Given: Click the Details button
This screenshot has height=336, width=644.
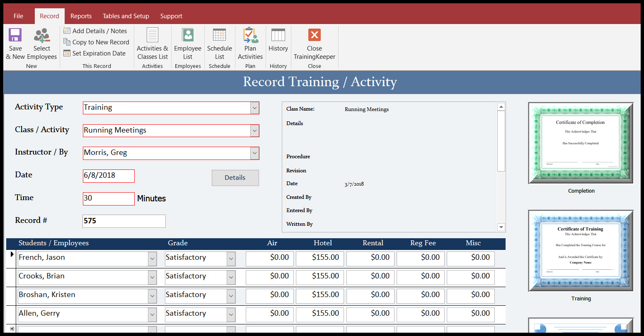Looking at the screenshot, I should tap(235, 178).
